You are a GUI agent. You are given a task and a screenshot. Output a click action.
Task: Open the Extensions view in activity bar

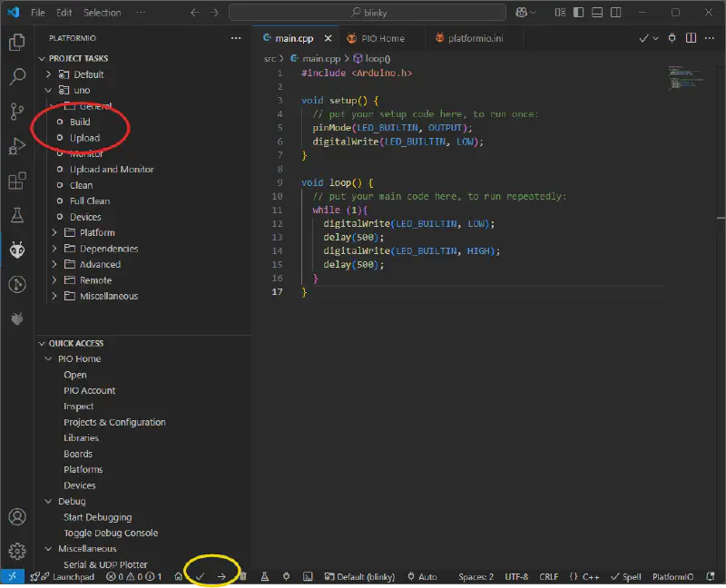pyautogui.click(x=16, y=181)
